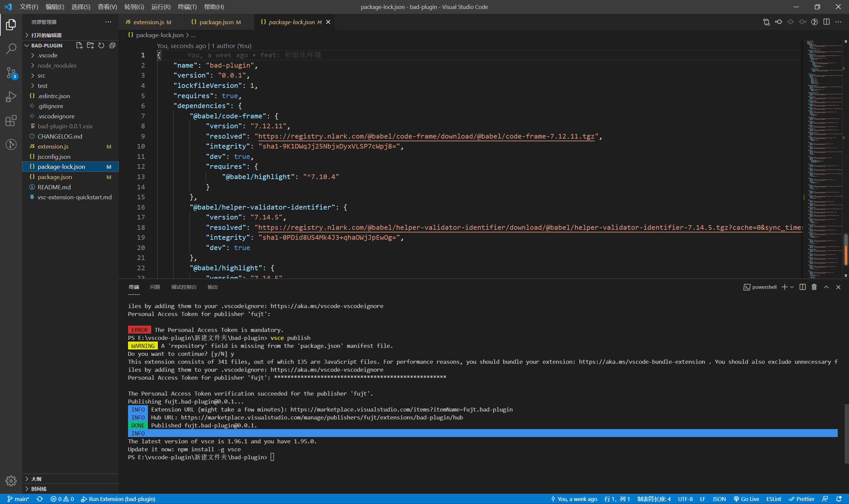Click the New File icon in BAD-PLUGIN header
The height and width of the screenshot is (504, 849).
coord(79,45)
